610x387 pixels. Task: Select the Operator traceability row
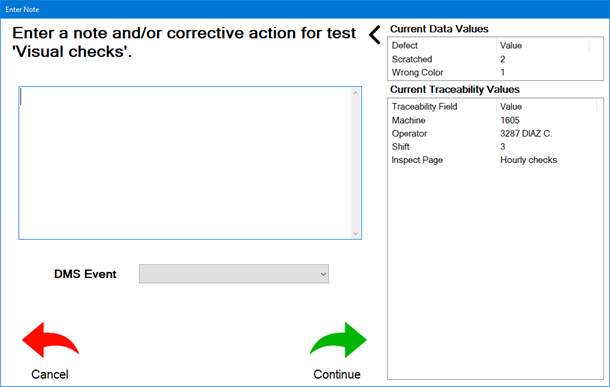[x=495, y=133]
